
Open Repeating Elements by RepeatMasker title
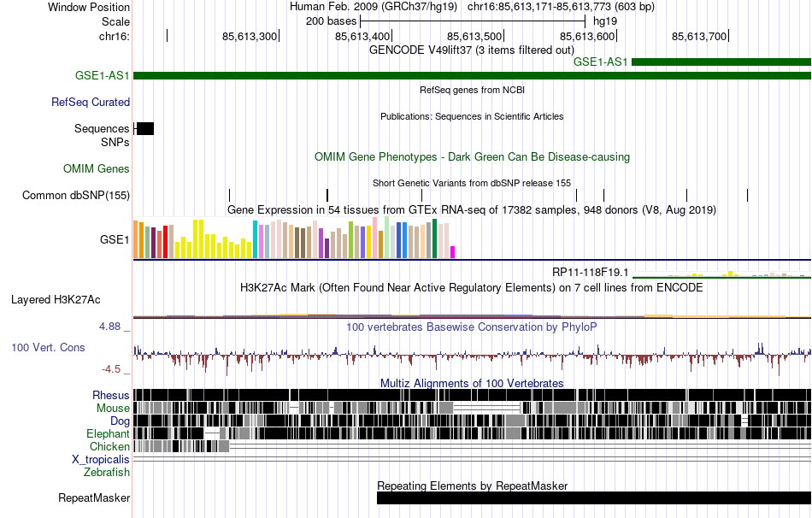472,486
